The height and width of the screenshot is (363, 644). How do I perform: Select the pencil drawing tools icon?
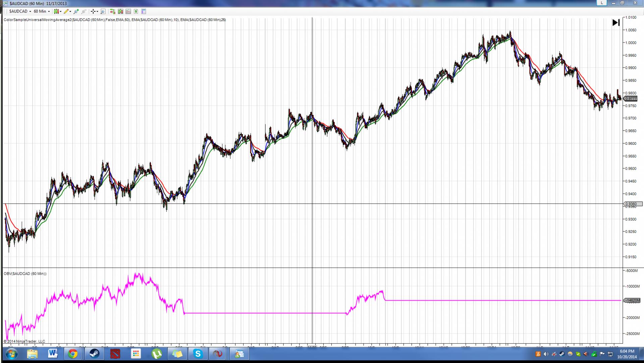point(66,11)
